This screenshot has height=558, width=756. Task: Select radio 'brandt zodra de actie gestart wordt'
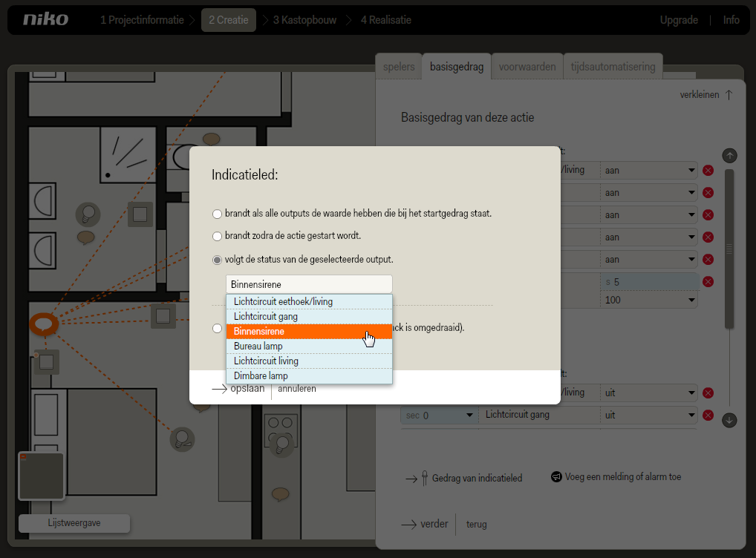click(217, 236)
